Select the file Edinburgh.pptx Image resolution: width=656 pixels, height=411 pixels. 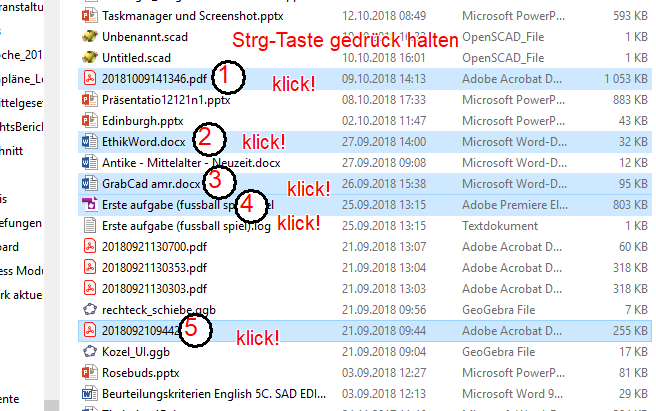(x=365, y=121)
